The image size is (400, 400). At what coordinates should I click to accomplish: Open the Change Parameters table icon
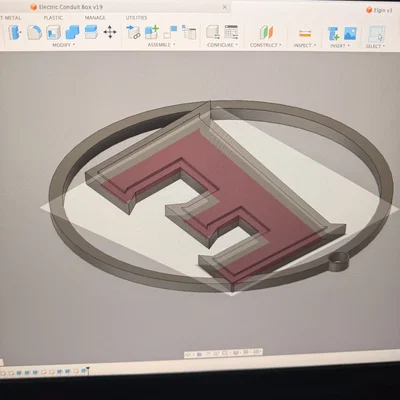(x=231, y=32)
